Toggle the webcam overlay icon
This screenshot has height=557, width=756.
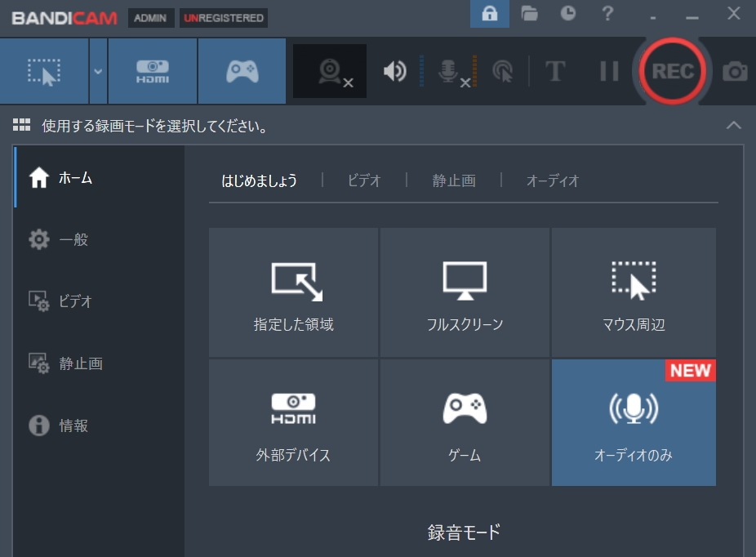pos(330,71)
